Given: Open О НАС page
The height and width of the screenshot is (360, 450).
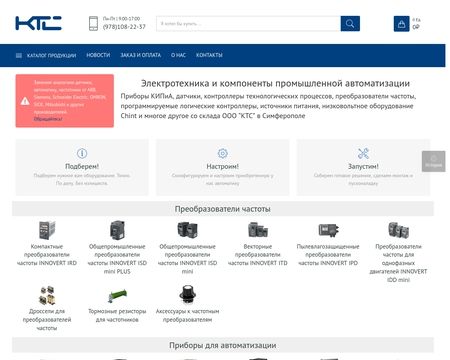Looking at the screenshot, I should [x=178, y=55].
